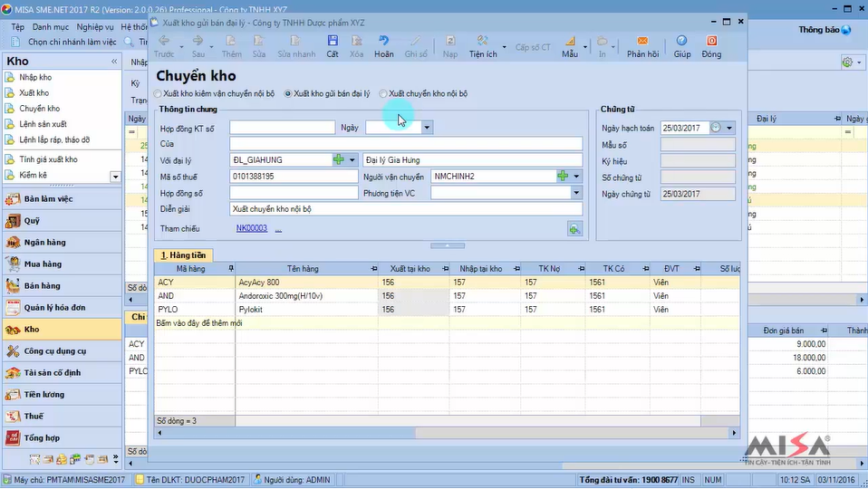This screenshot has width=868, height=489.
Task: Click the Sau (next) toolbar icon
Action: pos(198,41)
